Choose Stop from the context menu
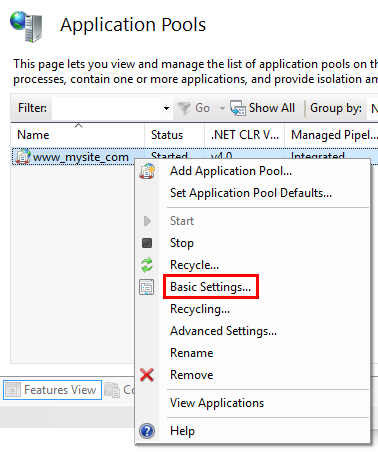This screenshot has height=452, width=378. tap(182, 243)
